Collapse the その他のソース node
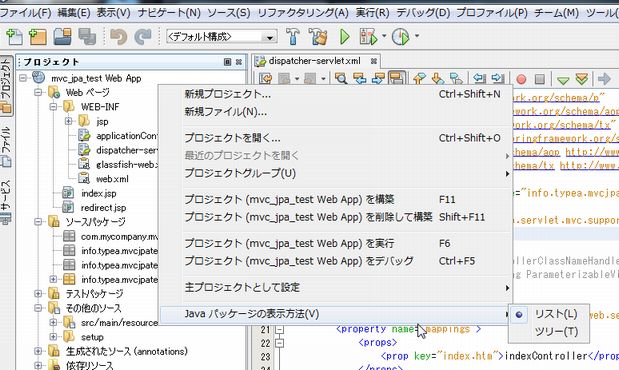The image size is (619, 370). pos(38,308)
